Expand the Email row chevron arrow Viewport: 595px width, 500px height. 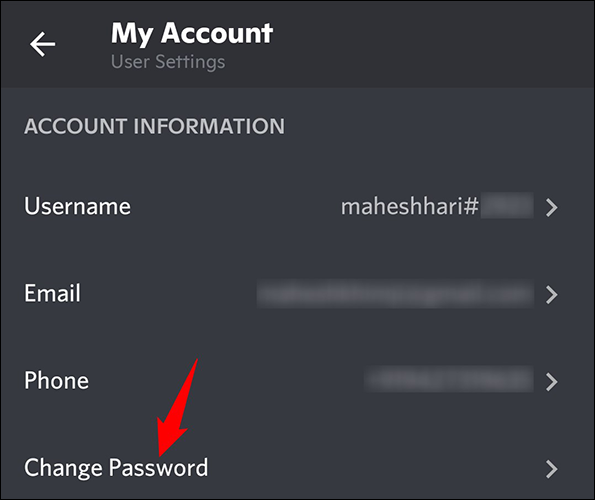(x=551, y=295)
